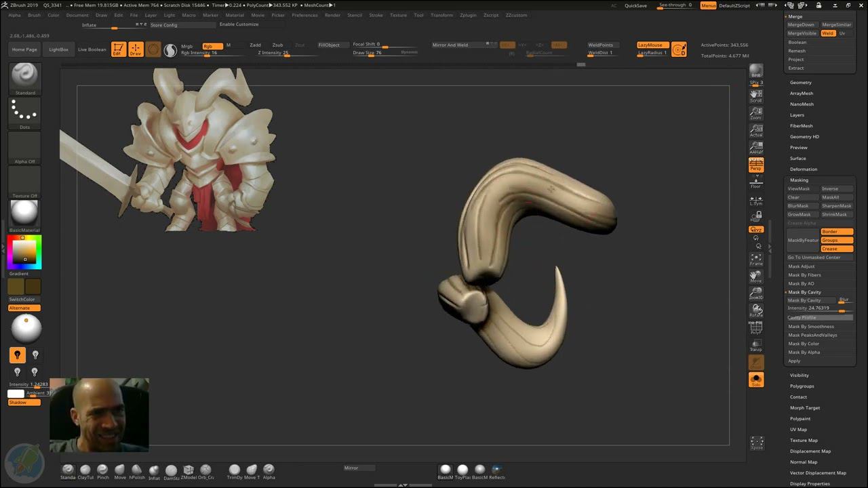Click the color picker square
Image resolution: width=868 pixels, height=488 pixels.
coord(25,252)
